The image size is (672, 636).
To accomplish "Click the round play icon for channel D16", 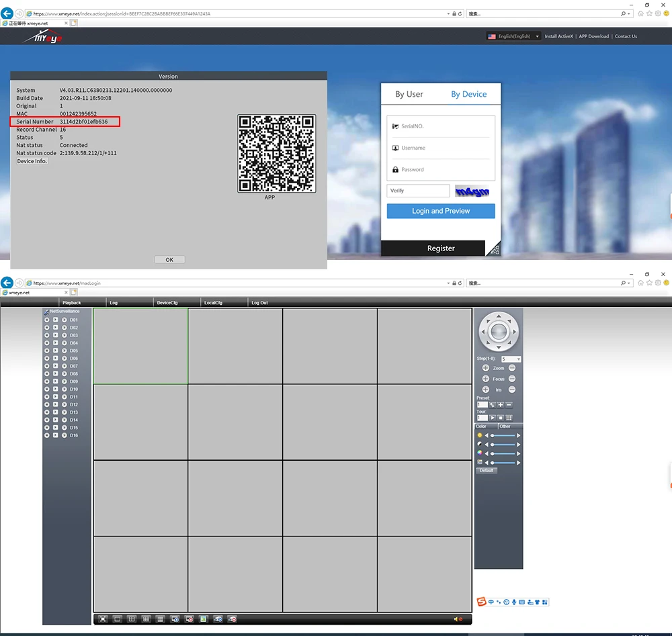I will (64, 436).
